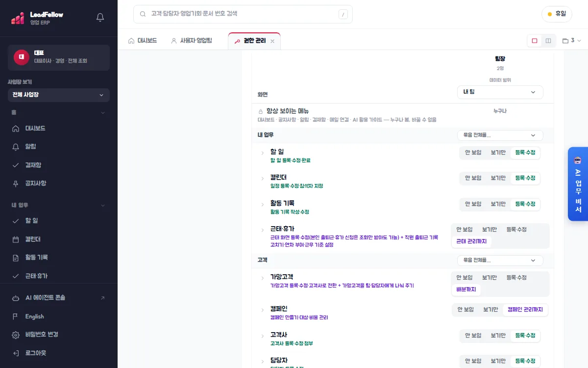Screen dimensions: 588x368
Task: Open AI 에이전트 콘솔 link
Action: pos(59,298)
